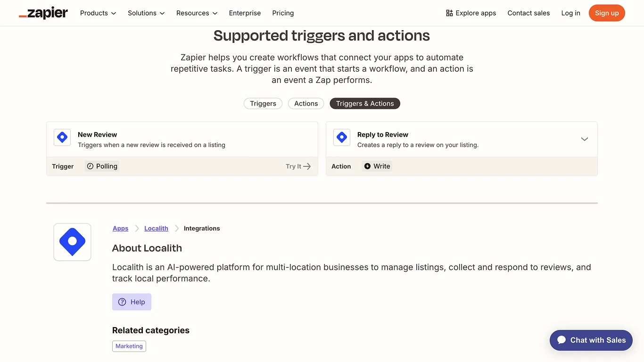Image resolution: width=644 pixels, height=362 pixels.
Task: Click the Localith icon in New Review card
Action: coord(62,138)
